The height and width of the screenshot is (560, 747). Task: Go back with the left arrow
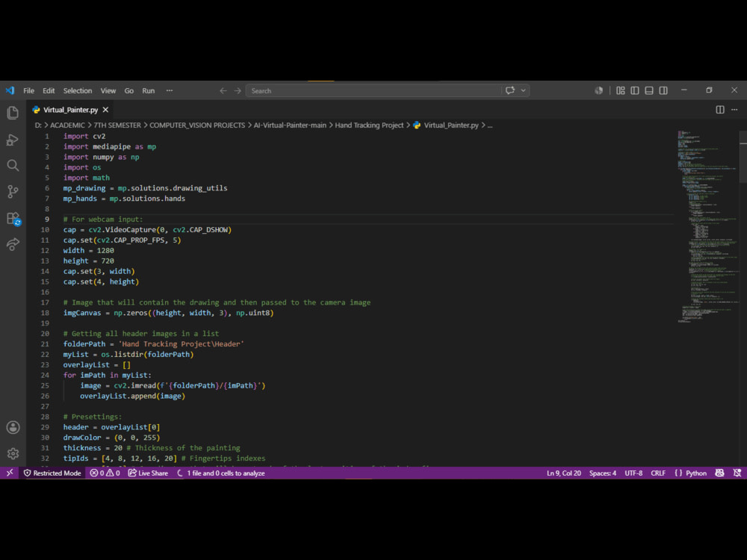[x=223, y=90]
